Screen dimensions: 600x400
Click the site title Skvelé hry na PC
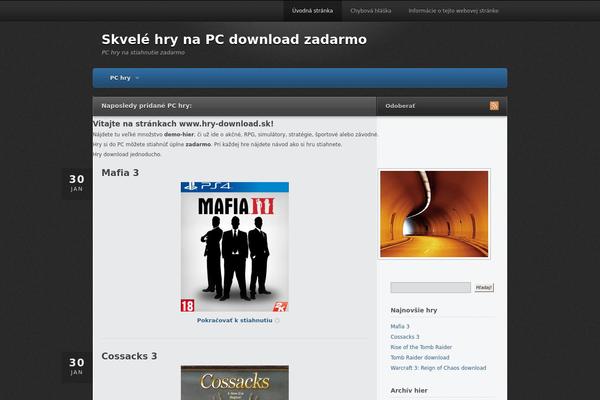234,39
